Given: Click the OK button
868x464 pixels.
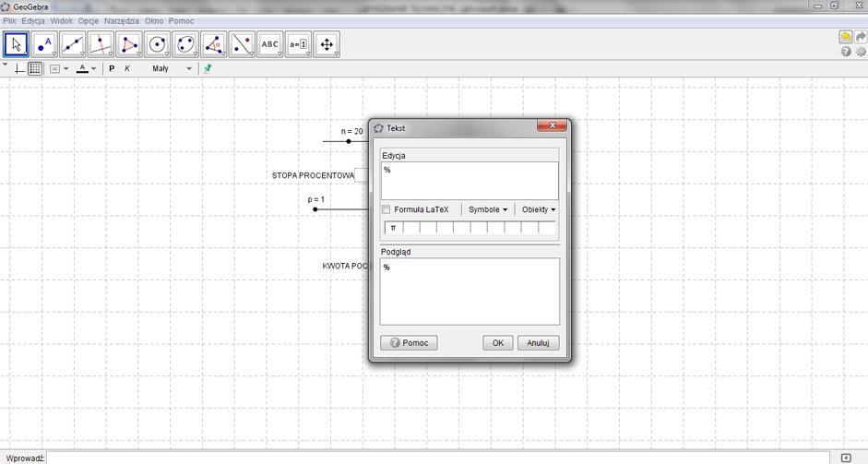Looking at the screenshot, I should pos(498,343).
